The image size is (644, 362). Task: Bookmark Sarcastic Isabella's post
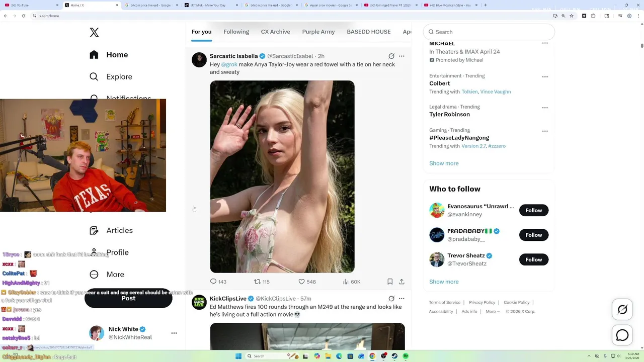pyautogui.click(x=390, y=282)
